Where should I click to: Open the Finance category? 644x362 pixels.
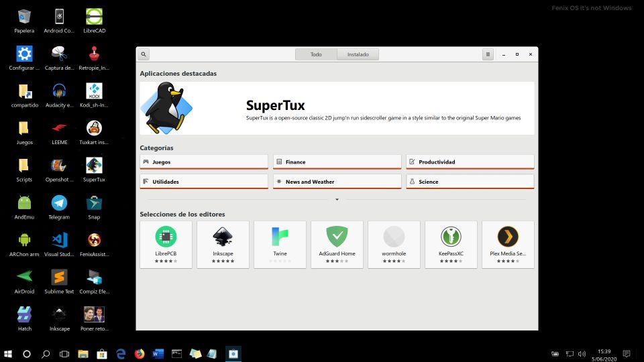[x=337, y=162]
